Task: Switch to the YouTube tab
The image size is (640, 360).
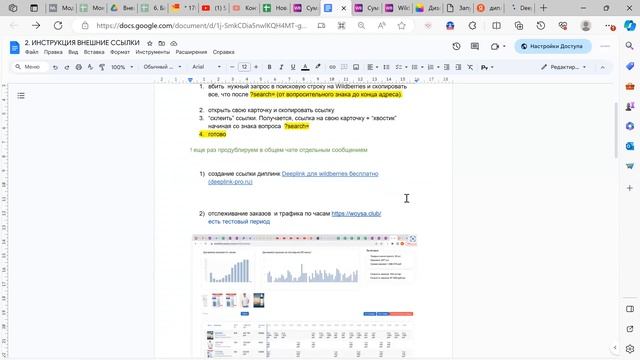Action: tap(213, 8)
